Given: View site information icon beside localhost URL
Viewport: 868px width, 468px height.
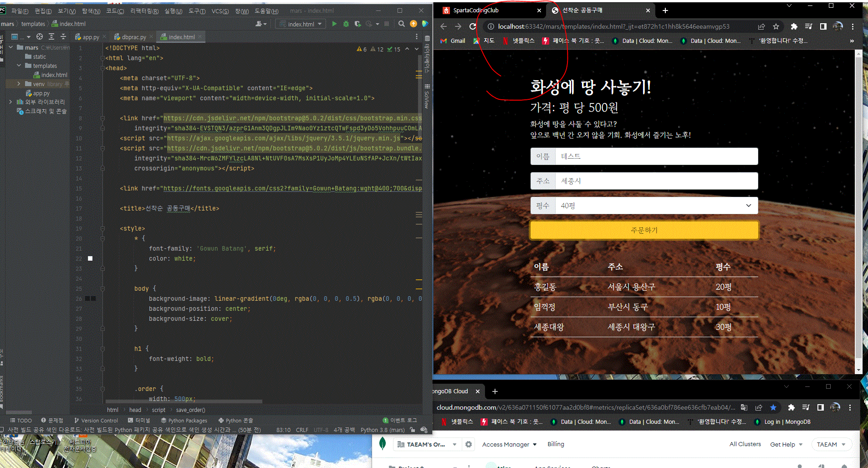Looking at the screenshot, I should [x=490, y=26].
